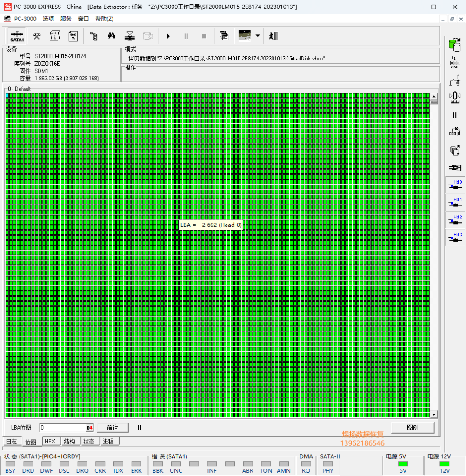The width and height of the screenshot is (466, 476).
Task: Click the sector map scroll down arrow
Action: 434,414
